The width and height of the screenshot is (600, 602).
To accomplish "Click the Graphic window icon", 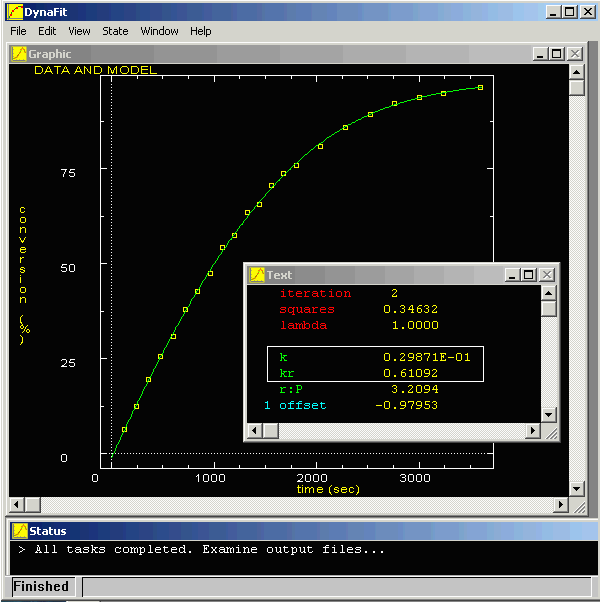I will pyautogui.click(x=19, y=54).
